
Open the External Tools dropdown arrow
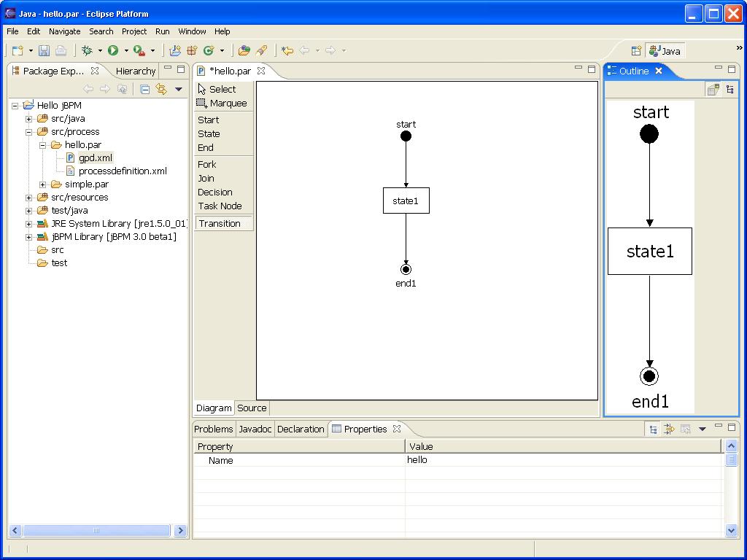tap(152, 50)
